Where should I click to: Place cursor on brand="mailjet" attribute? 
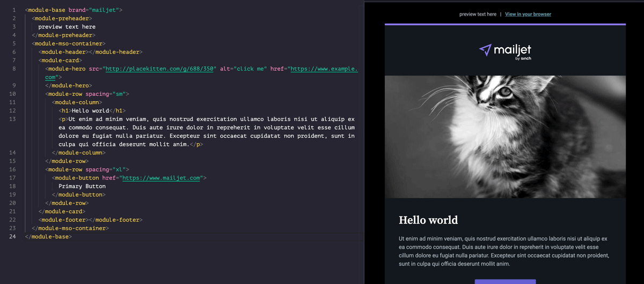pyautogui.click(x=95, y=10)
